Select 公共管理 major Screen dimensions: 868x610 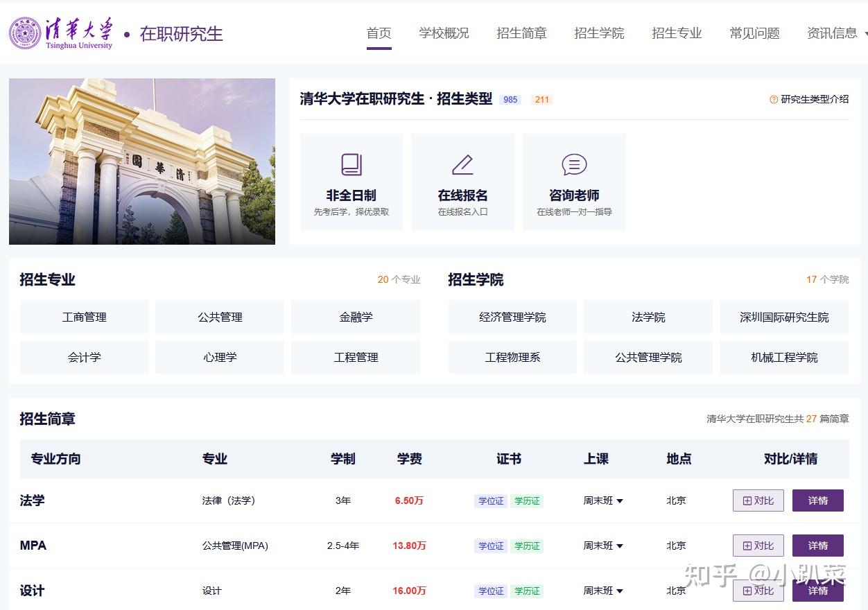coord(220,317)
